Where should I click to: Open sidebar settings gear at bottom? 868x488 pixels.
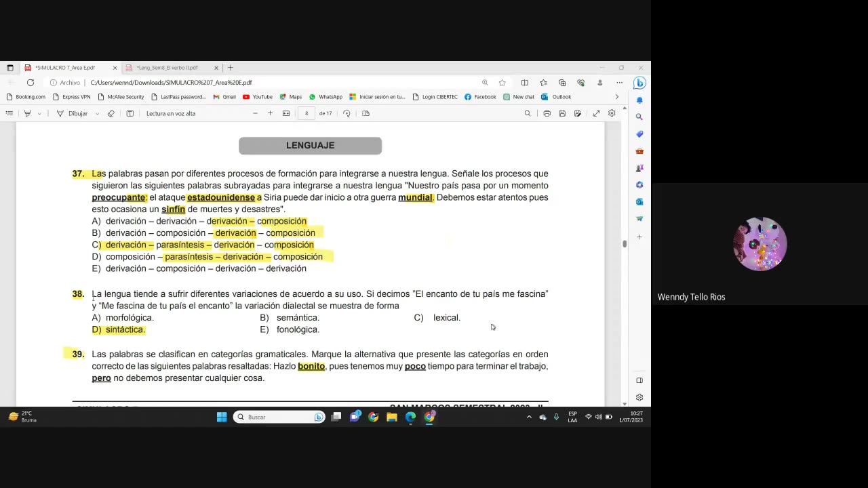click(x=639, y=397)
